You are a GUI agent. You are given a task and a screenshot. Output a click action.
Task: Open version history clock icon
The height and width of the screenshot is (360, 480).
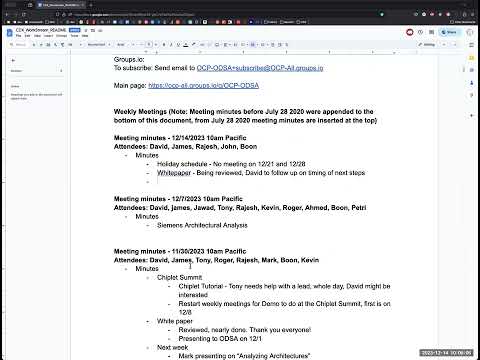tap(420, 32)
